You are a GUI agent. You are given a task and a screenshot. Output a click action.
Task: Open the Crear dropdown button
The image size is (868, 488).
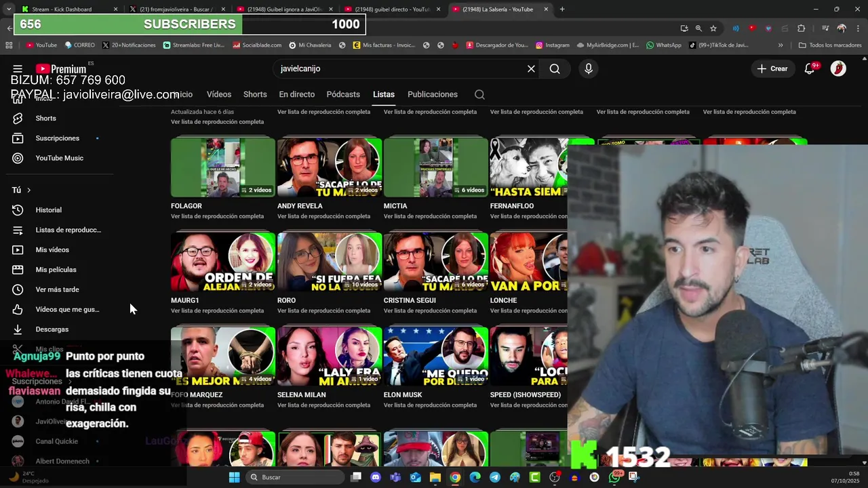772,68
